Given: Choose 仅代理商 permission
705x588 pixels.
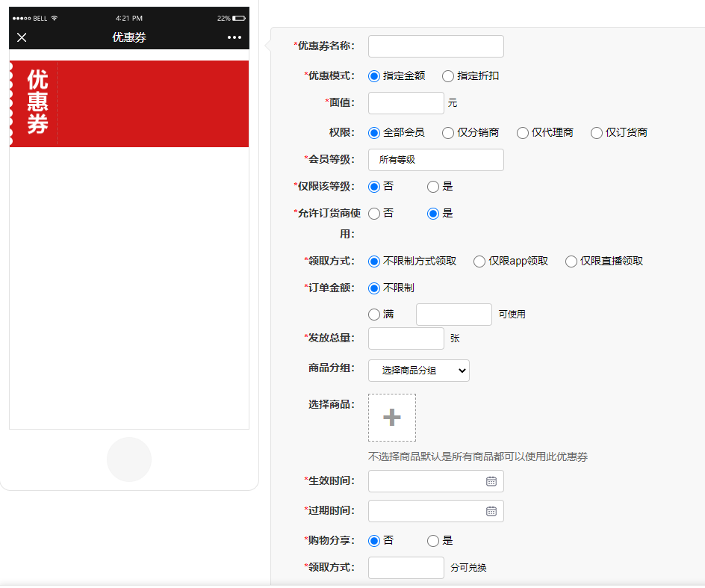Looking at the screenshot, I should [x=523, y=133].
